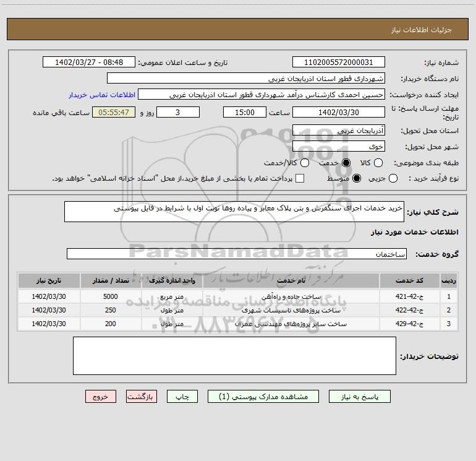Select the کالا/خدمت radio button

point(305,163)
